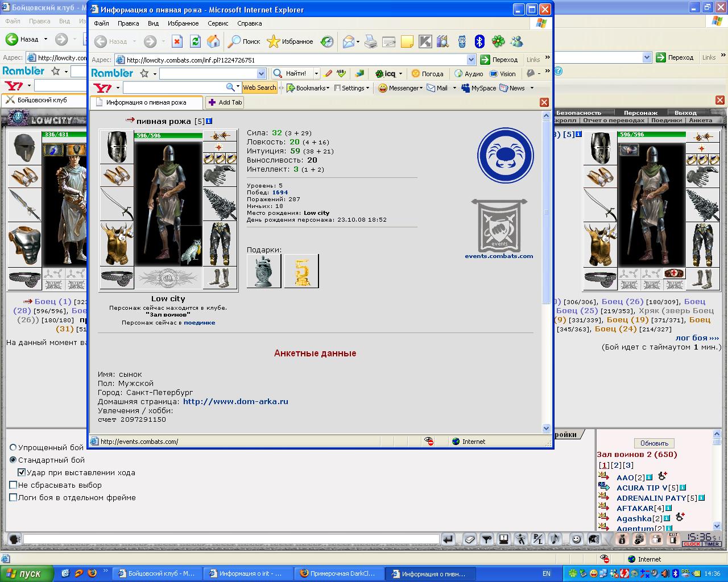Image resolution: width=728 pixels, height=582 pixels.
Task: Expand the Rambler search field dropdown
Action: click(x=261, y=73)
